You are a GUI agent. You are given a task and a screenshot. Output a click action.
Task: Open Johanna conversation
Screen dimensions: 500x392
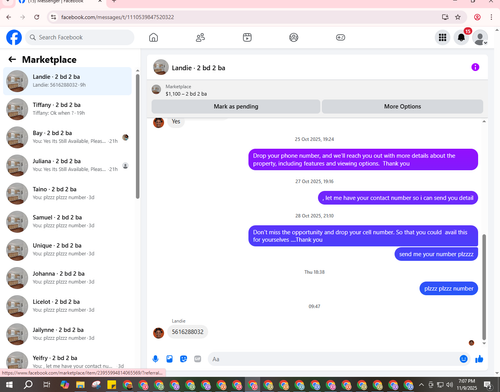67,278
